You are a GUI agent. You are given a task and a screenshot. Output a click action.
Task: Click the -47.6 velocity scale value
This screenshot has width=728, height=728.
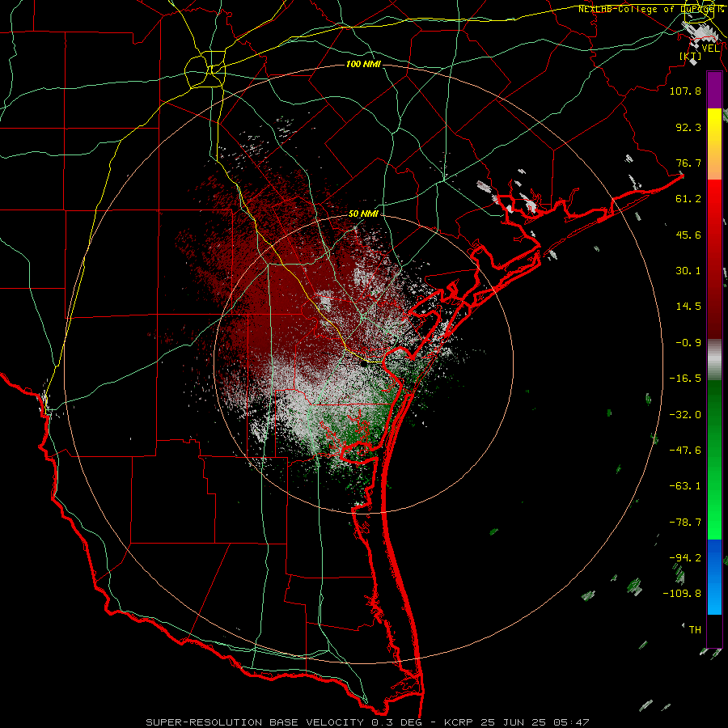685,451
